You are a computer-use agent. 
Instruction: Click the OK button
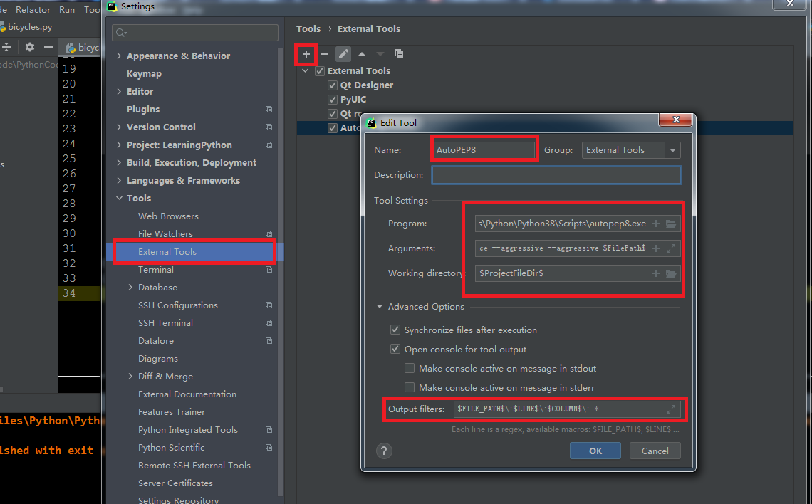595,451
